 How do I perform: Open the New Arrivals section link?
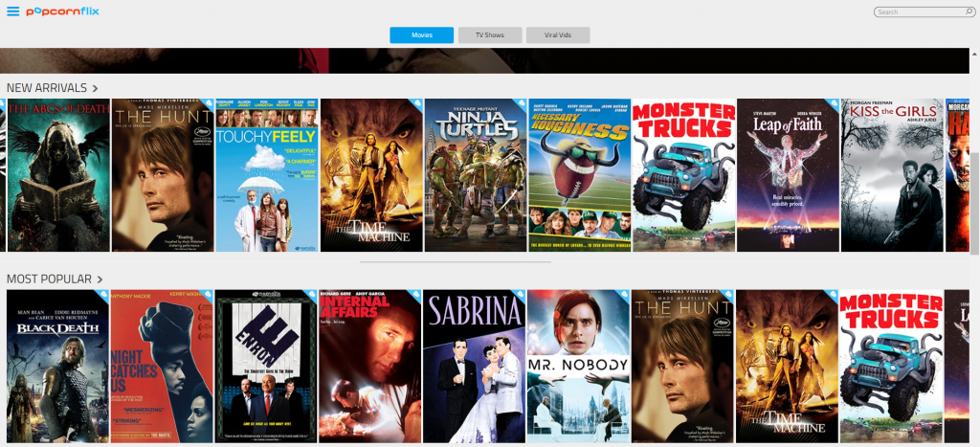(47, 88)
